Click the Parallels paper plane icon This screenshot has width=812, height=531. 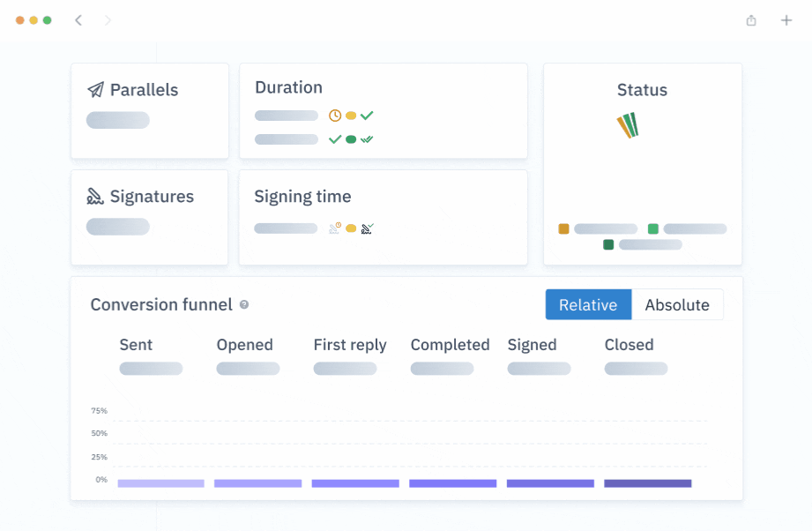point(95,90)
